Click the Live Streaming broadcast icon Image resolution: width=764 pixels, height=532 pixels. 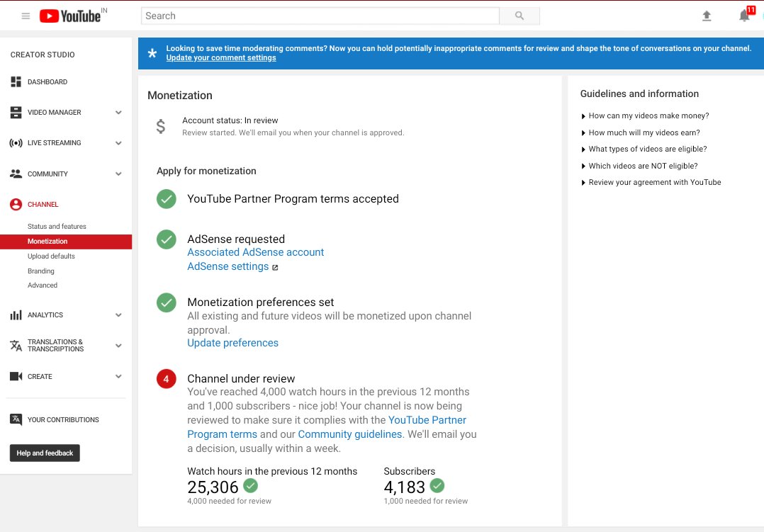click(16, 143)
